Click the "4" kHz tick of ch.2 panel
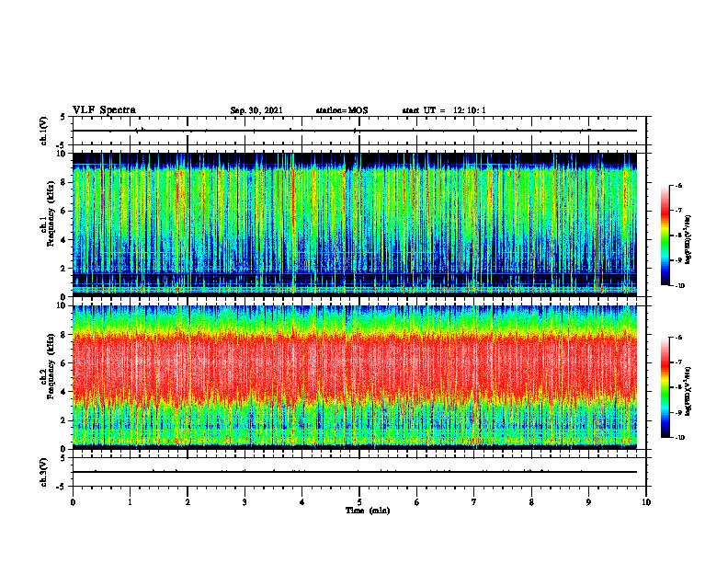Image resolution: width=728 pixels, height=563 pixels. [64, 392]
